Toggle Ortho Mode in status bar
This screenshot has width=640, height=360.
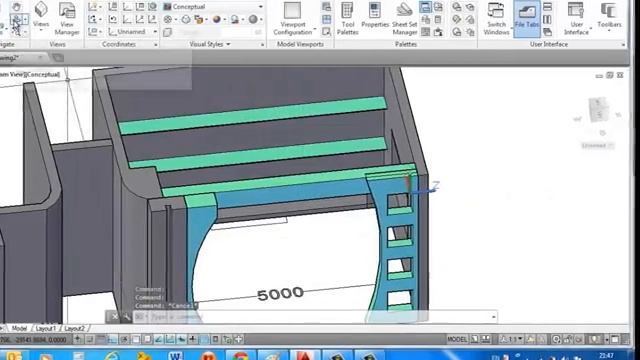coord(112,339)
